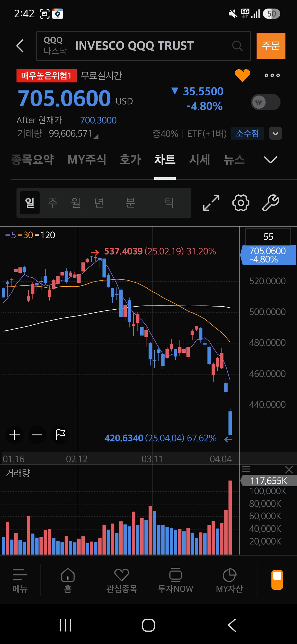The width and height of the screenshot is (297, 644).
Task: Zoom in chart with plus button
Action: point(15,435)
